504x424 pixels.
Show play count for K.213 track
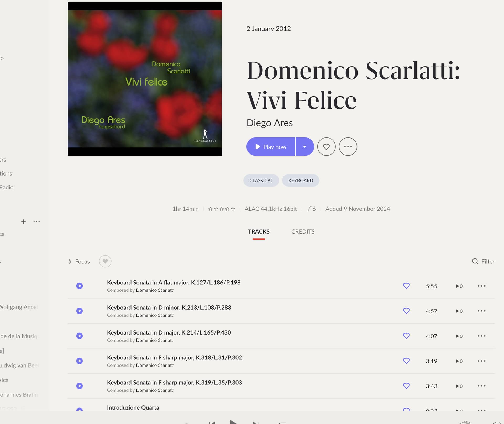tap(459, 311)
